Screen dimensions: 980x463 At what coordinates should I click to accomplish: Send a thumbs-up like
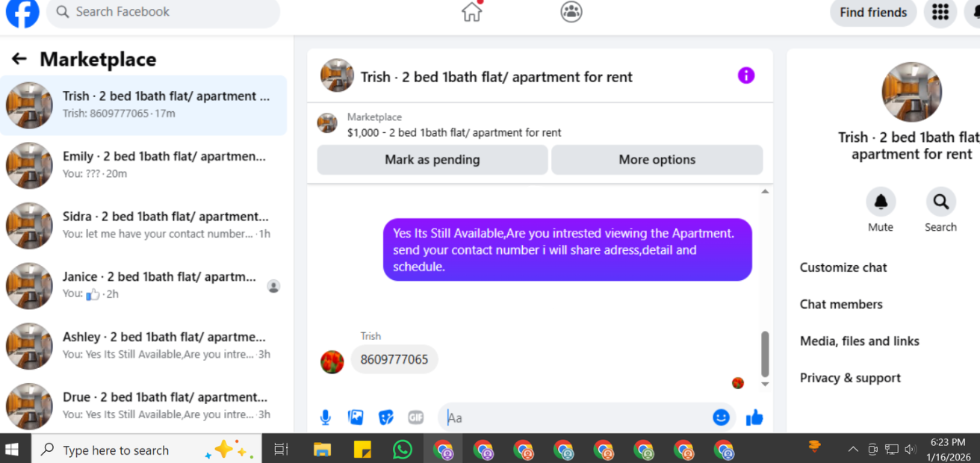[x=754, y=417]
